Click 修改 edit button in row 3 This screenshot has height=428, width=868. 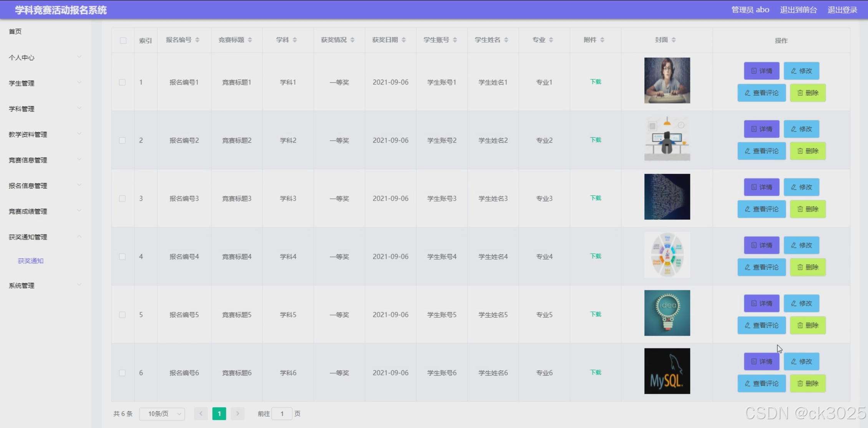(801, 187)
